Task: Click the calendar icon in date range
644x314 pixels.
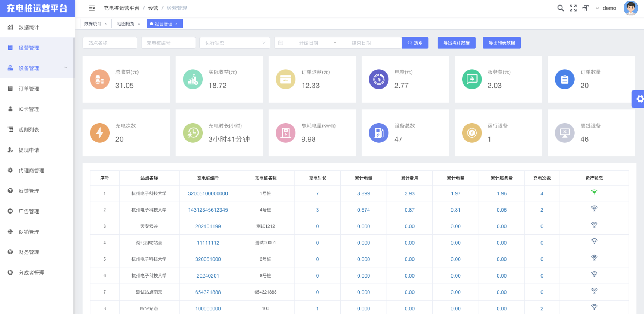Action: [281, 43]
